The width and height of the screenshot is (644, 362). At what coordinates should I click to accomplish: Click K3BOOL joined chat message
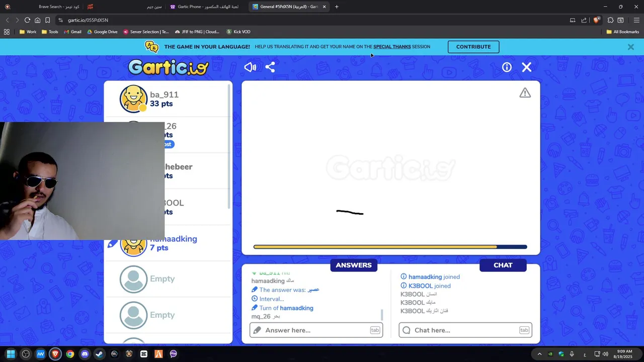[426, 286]
